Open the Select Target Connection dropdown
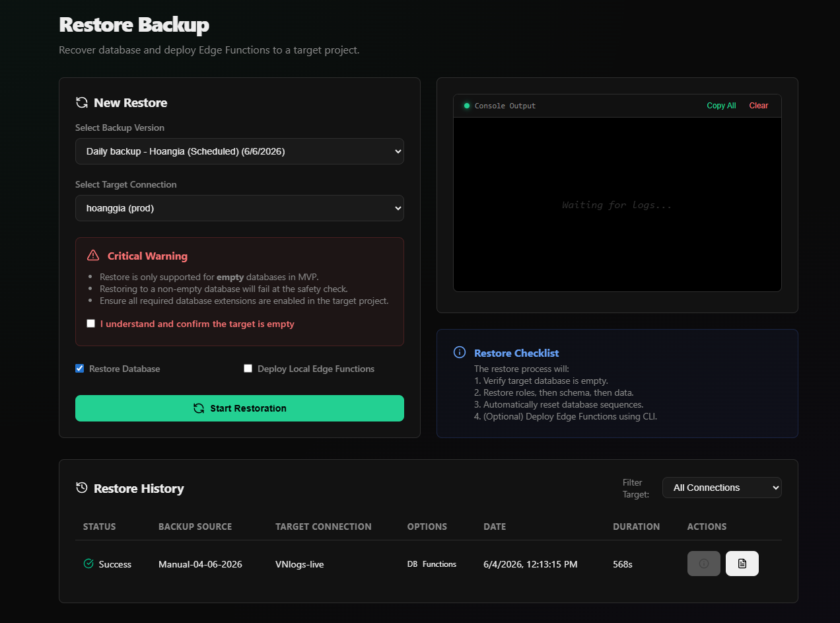 pyautogui.click(x=240, y=208)
